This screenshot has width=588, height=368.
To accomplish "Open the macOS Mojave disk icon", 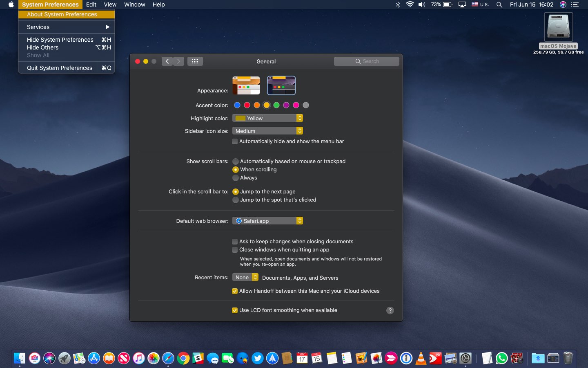I will click(x=558, y=28).
